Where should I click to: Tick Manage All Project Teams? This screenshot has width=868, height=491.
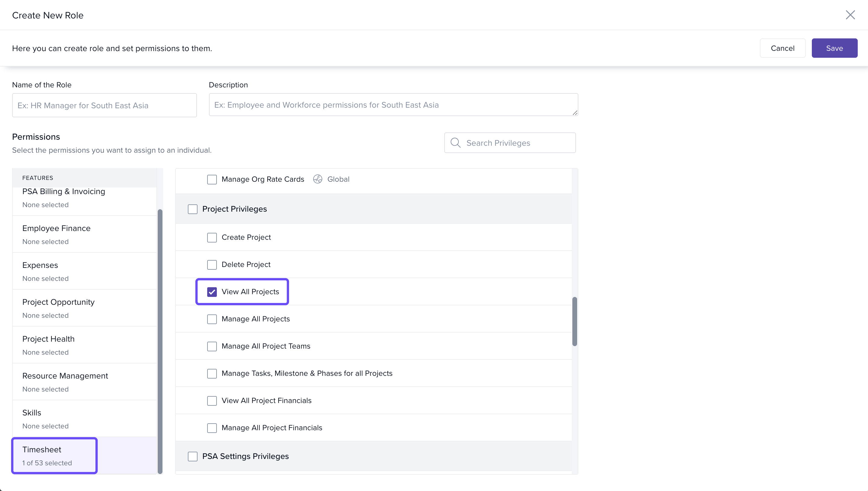click(212, 346)
